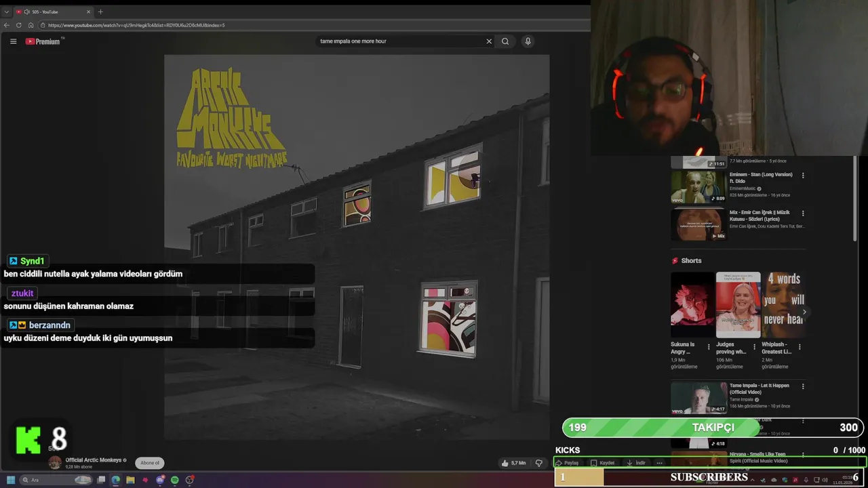Click the Shorts section heading
The width and height of the screenshot is (868, 488).
[x=691, y=261]
